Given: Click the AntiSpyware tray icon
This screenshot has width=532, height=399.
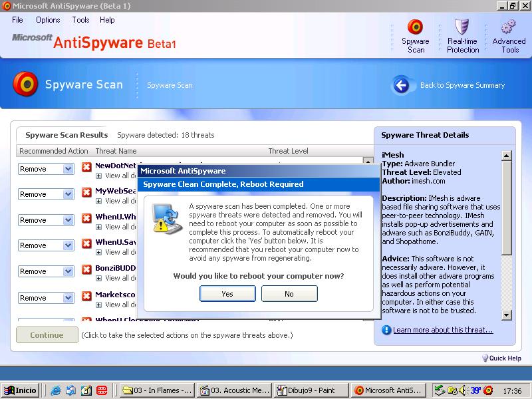Looking at the screenshot, I should click(488, 390).
